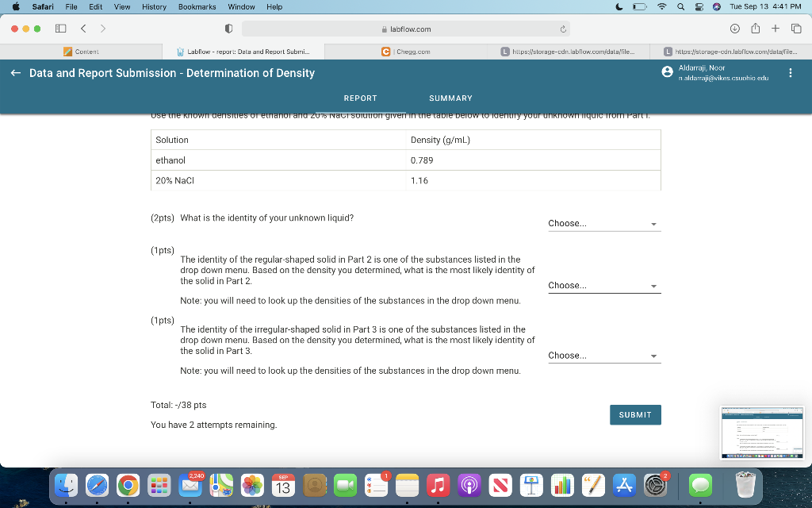Open the three-dot overflow menu in Labflow header

tap(791, 72)
